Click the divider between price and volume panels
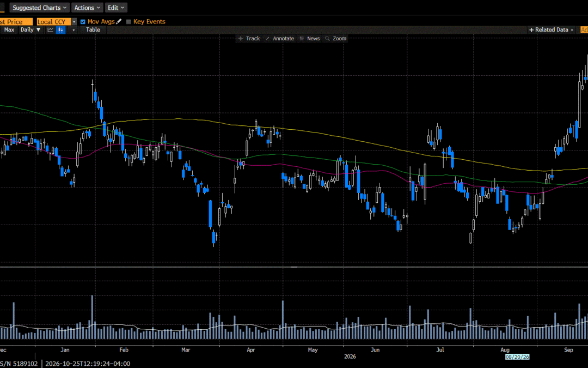This screenshot has height=368, width=588. [294, 267]
